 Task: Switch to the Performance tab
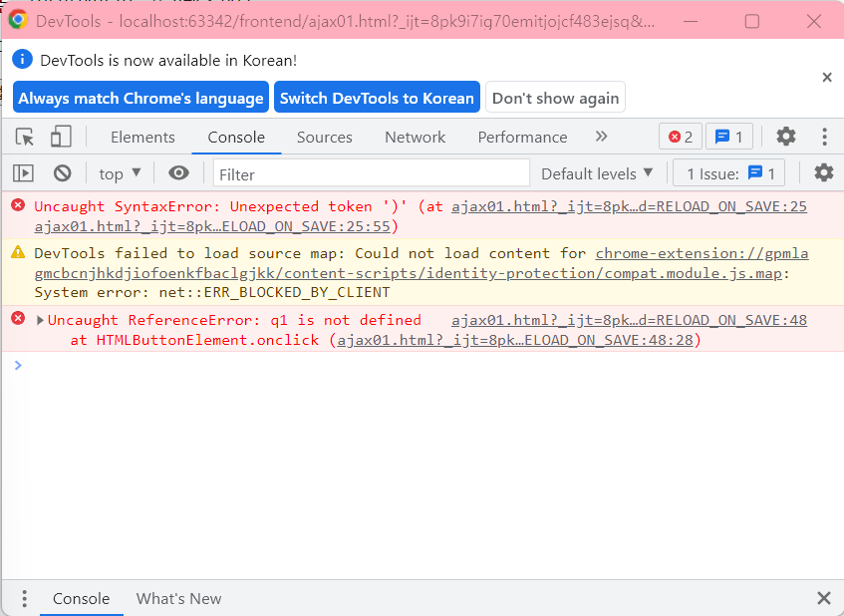tap(522, 138)
